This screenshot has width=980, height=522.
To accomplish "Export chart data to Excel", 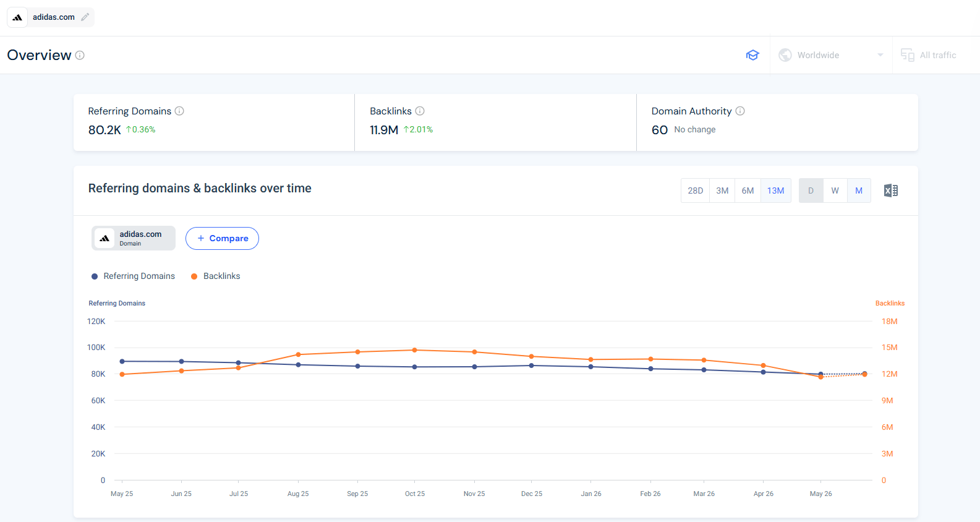I will click(x=891, y=190).
